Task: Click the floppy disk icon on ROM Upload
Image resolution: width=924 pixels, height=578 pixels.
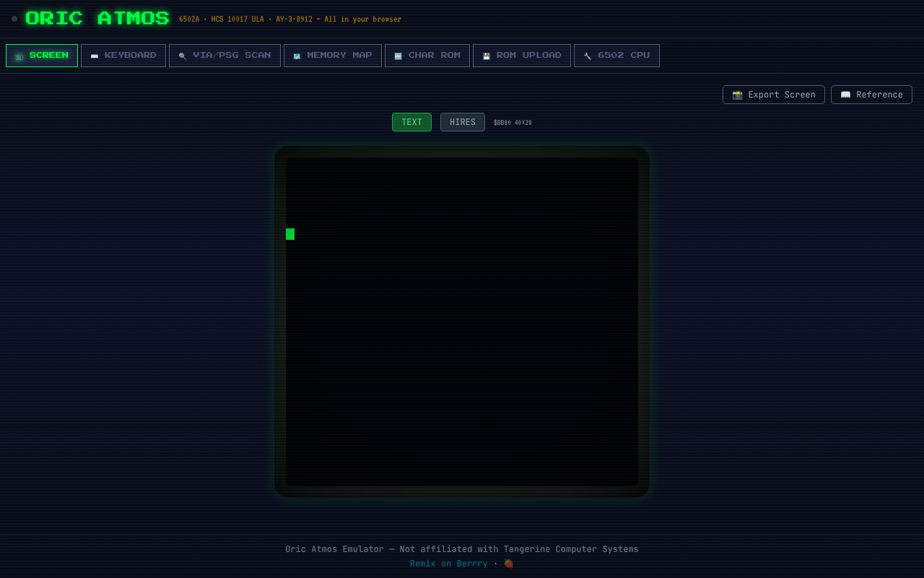Action: [487, 56]
